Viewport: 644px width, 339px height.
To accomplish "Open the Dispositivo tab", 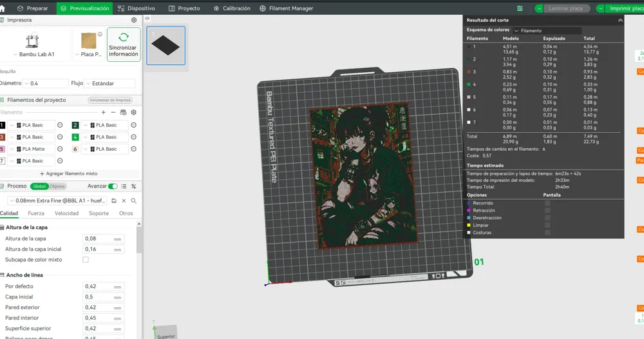I will tap(137, 8).
